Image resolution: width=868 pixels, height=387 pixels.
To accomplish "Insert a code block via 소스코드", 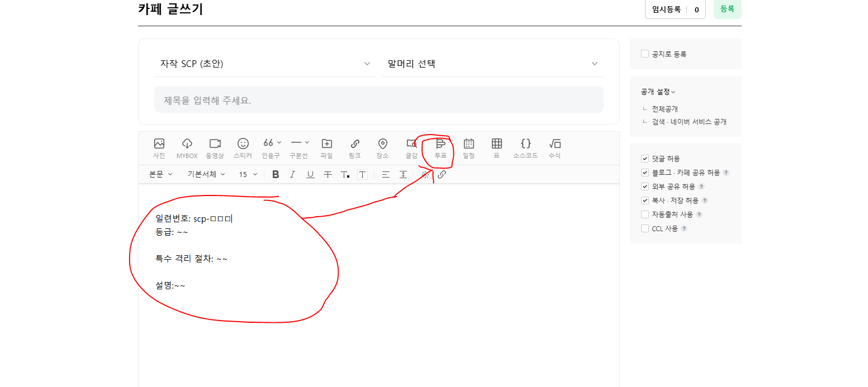I will (525, 148).
